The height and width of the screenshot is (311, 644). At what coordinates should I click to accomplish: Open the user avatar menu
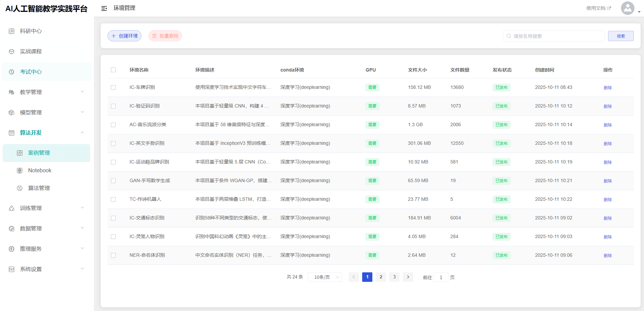click(628, 8)
